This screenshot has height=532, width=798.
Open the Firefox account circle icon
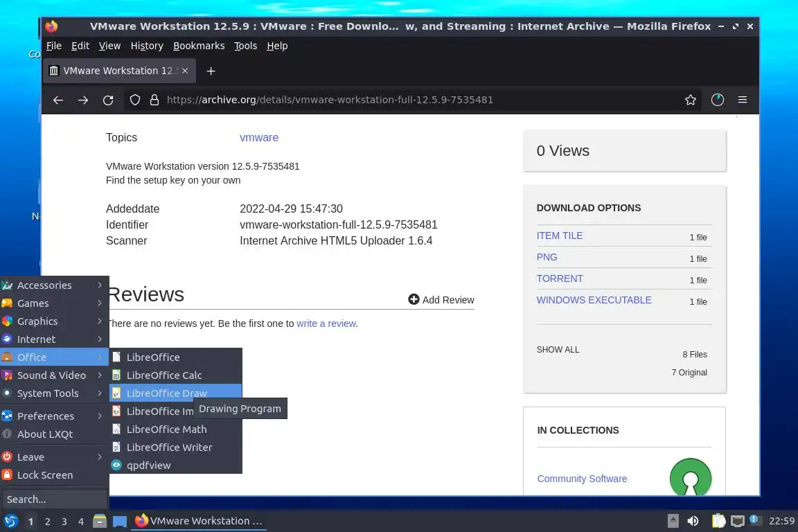pyautogui.click(x=717, y=100)
